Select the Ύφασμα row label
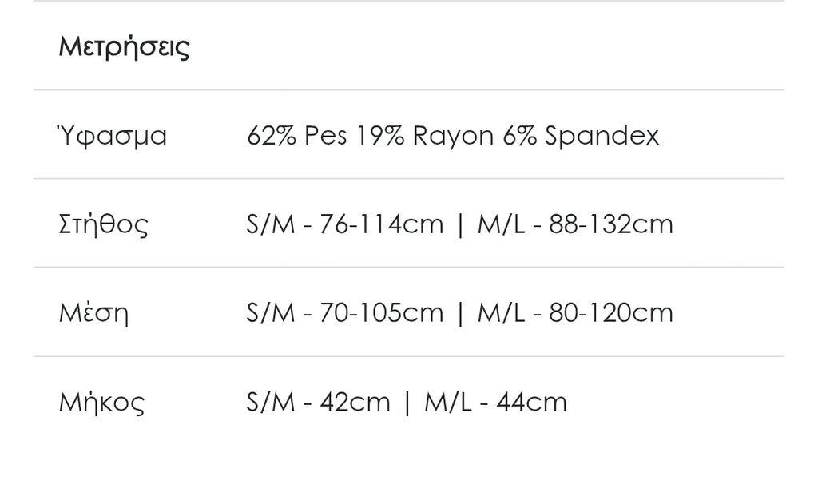 click(113, 136)
